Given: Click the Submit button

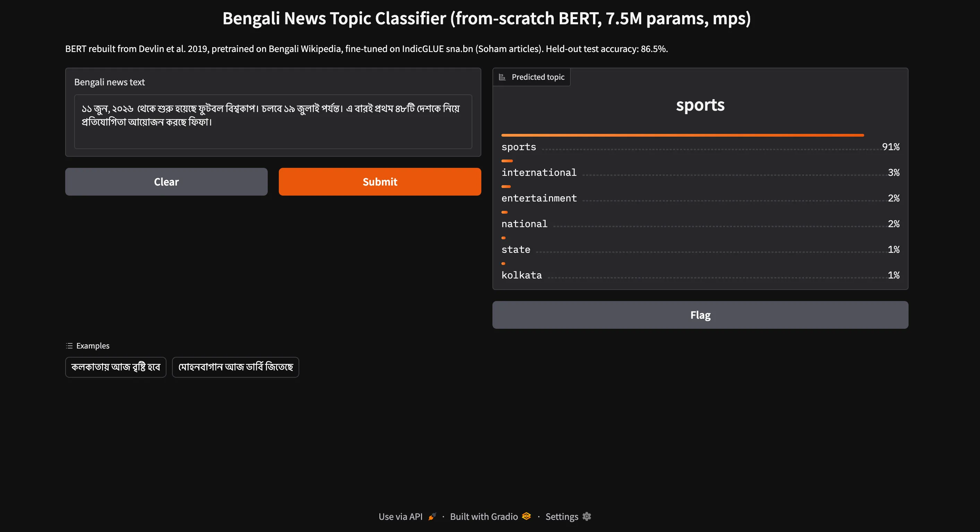Looking at the screenshot, I should [x=380, y=181].
